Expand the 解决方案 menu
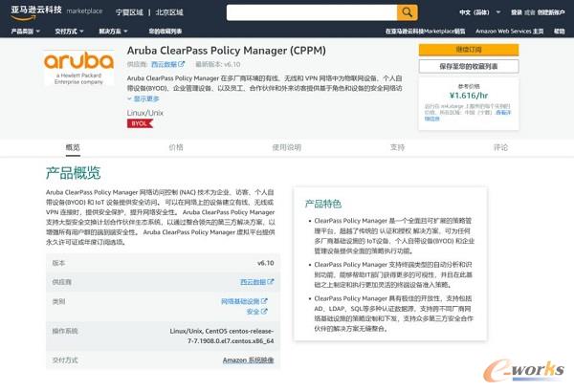The width and height of the screenshot is (574, 392). pos(113,32)
